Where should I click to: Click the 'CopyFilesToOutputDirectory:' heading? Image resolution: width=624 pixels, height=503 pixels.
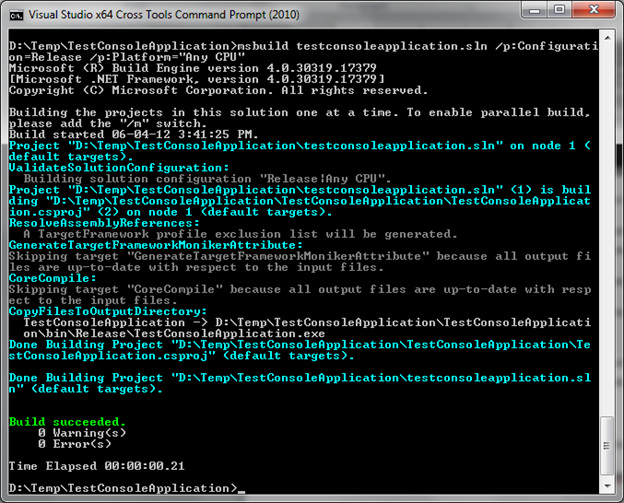point(108,311)
